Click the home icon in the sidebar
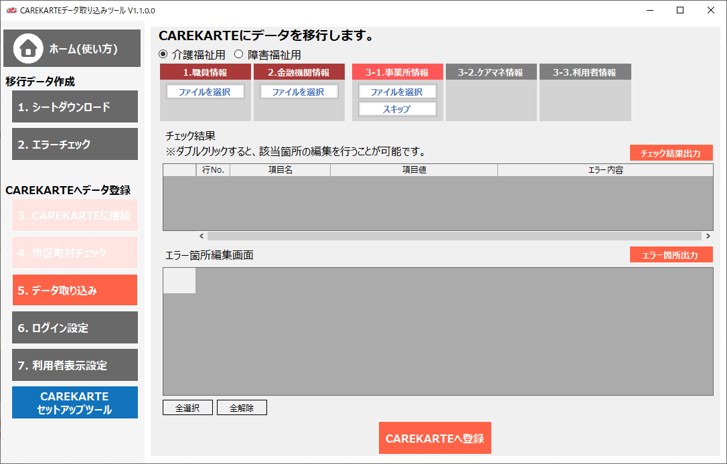The width and height of the screenshot is (727, 464). (x=28, y=48)
